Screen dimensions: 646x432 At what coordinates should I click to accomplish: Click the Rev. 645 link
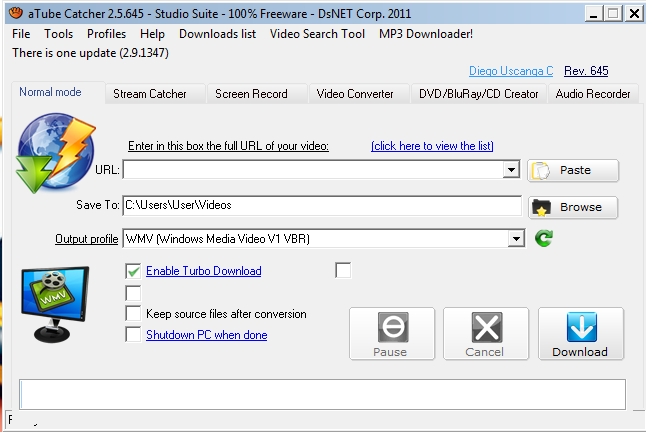click(586, 71)
